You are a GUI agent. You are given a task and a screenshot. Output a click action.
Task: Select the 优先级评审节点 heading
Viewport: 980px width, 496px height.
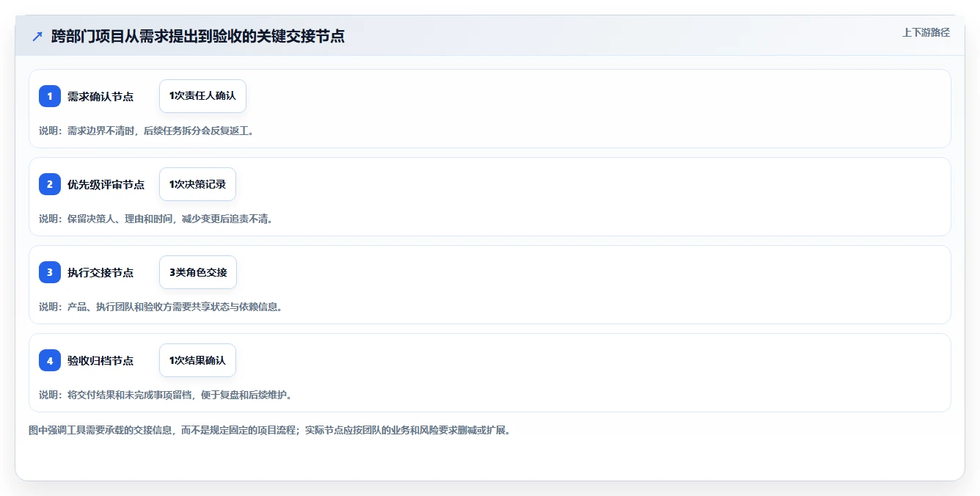[x=106, y=184]
